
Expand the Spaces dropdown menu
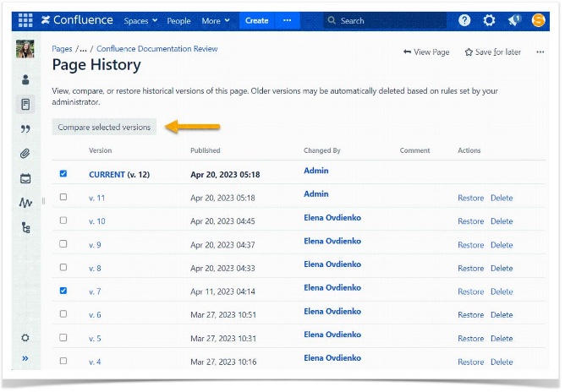point(140,21)
